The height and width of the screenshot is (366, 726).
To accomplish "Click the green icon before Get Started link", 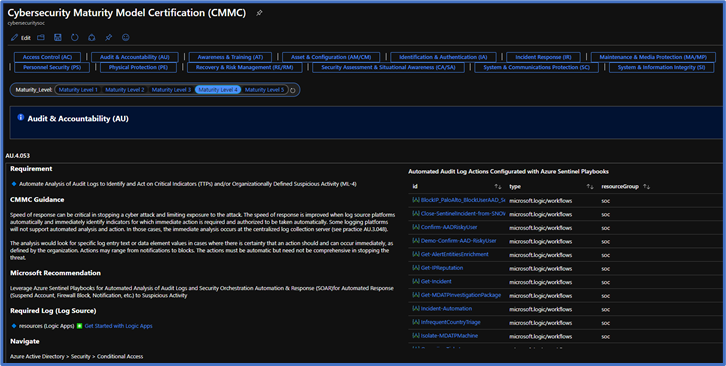I will (x=79, y=326).
